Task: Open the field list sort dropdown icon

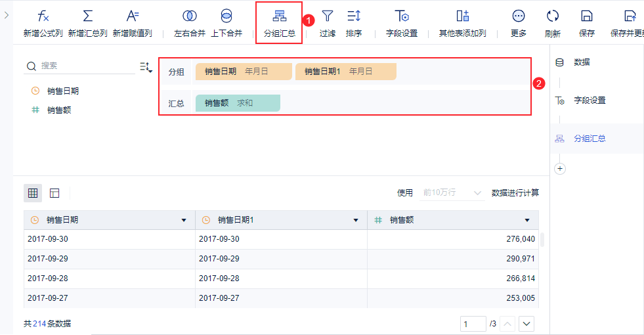Action: pyautogui.click(x=146, y=66)
